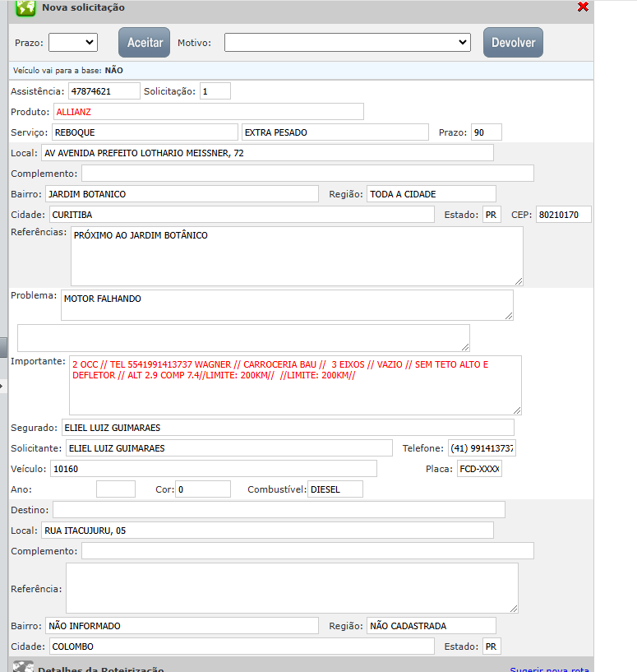Close the Nova solicitação dialog with red X
This screenshot has height=672, width=637.
(583, 7)
